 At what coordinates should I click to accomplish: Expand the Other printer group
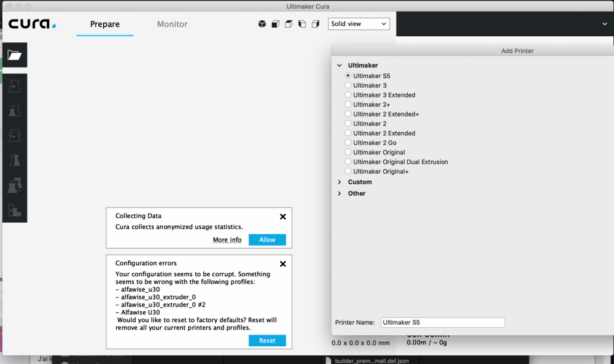340,193
